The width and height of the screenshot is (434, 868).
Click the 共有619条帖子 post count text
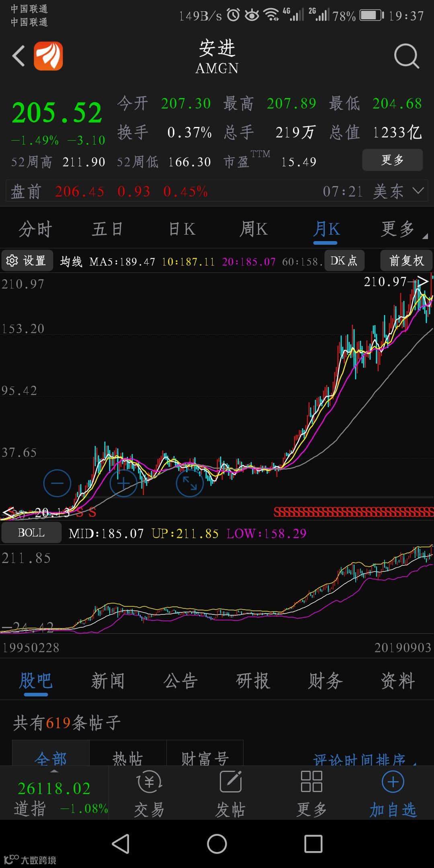(x=67, y=723)
